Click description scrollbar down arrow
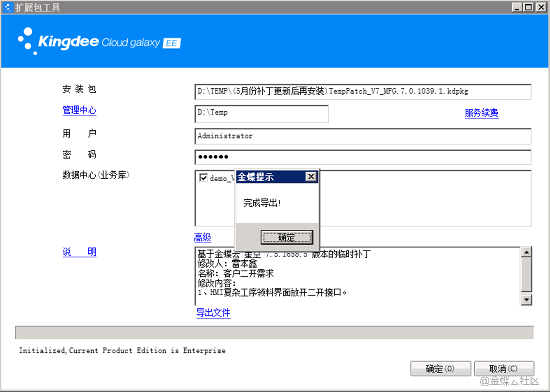550x392 pixels. [526, 300]
